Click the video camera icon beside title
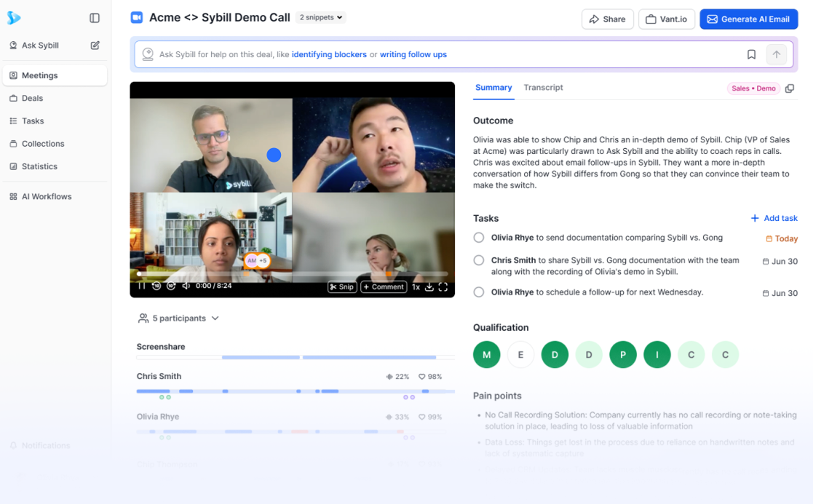This screenshot has height=504, width=813. (137, 18)
